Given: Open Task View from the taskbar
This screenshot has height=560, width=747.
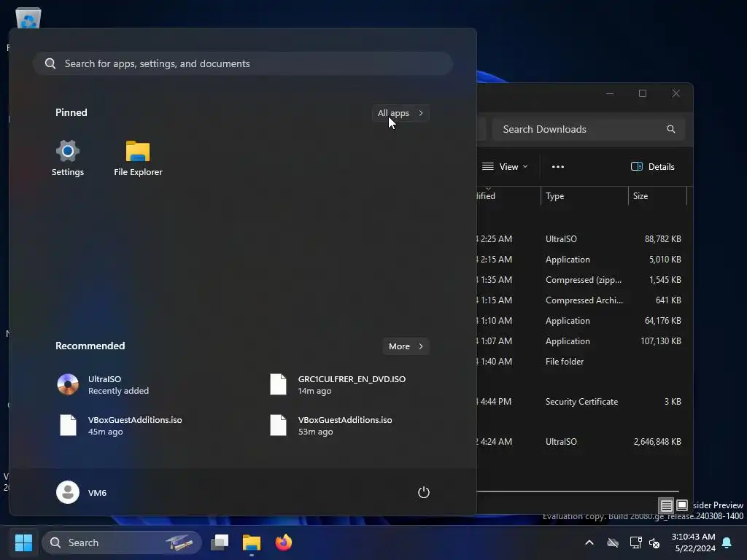Looking at the screenshot, I should 220,542.
